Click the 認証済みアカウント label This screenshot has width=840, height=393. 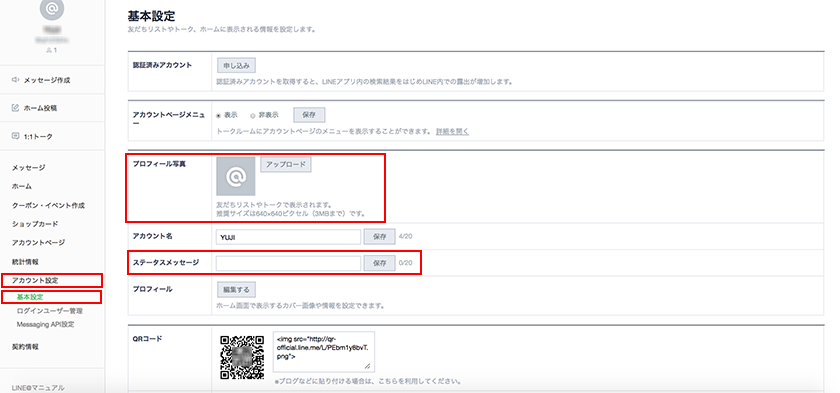click(x=162, y=65)
